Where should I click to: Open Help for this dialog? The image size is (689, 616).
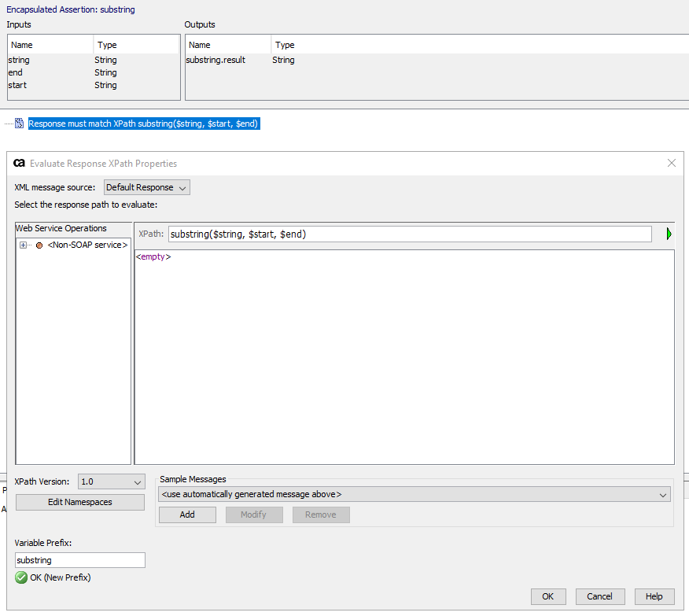pos(654,596)
